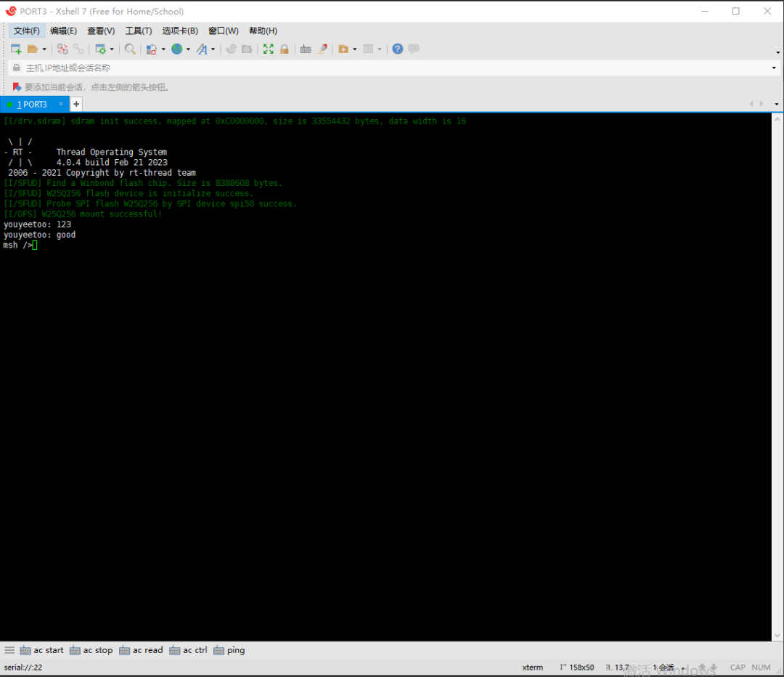Click the xterm status bar text
The height and width of the screenshot is (677, 784).
point(533,668)
